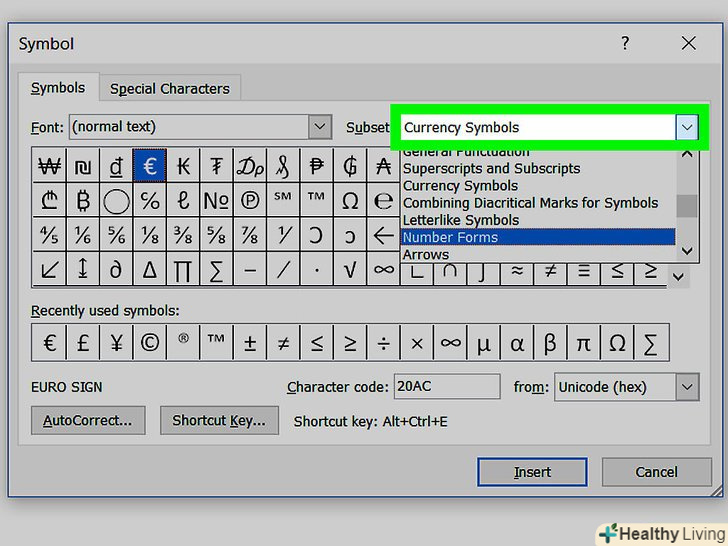Open the Font dropdown list
The width and height of the screenshot is (728, 546).
click(x=320, y=127)
